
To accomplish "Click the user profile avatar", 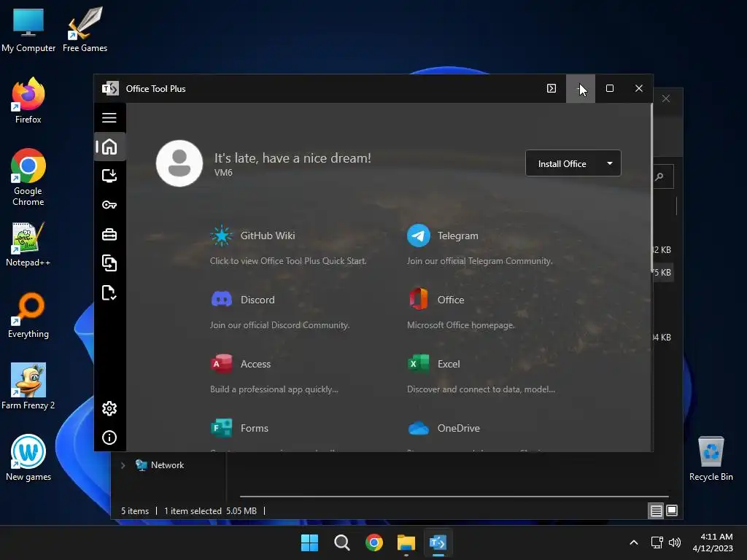I will pos(179,163).
